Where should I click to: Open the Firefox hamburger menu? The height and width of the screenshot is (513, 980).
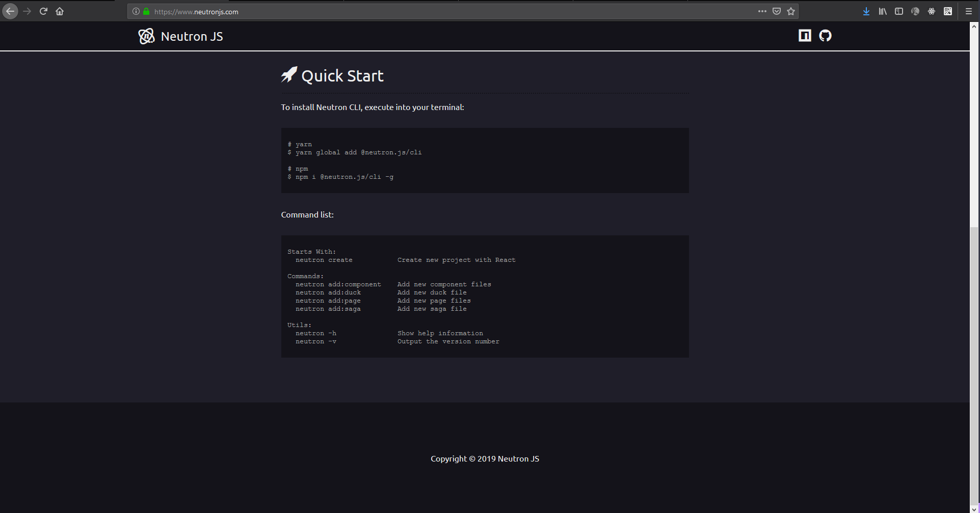(x=968, y=11)
